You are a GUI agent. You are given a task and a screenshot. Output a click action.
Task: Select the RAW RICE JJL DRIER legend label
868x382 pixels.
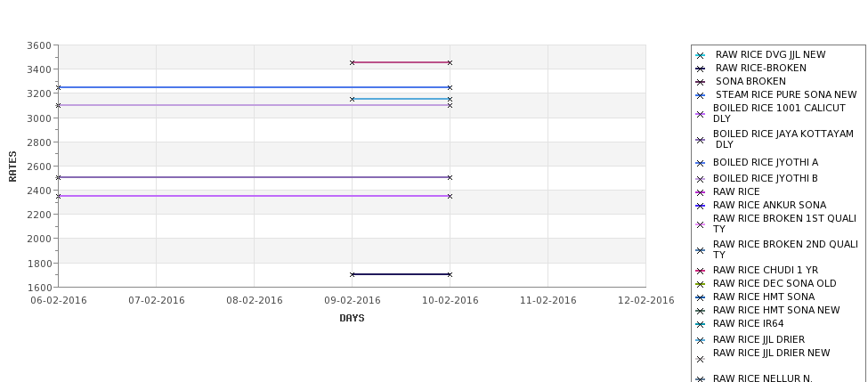pyautogui.click(x=759, y=339)
